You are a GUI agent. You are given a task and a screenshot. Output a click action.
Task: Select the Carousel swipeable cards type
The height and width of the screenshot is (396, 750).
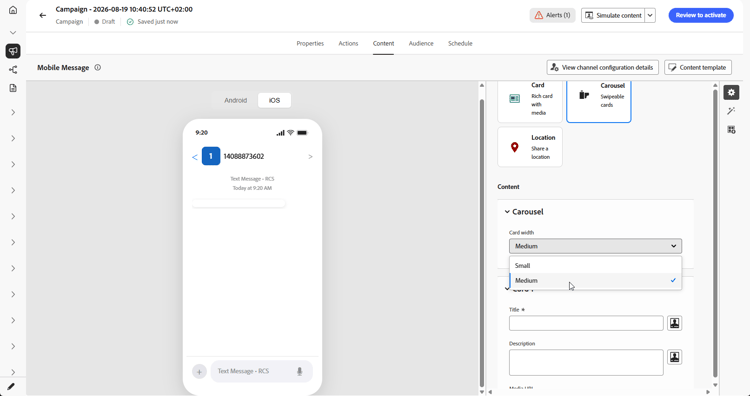tap(598, 101)
